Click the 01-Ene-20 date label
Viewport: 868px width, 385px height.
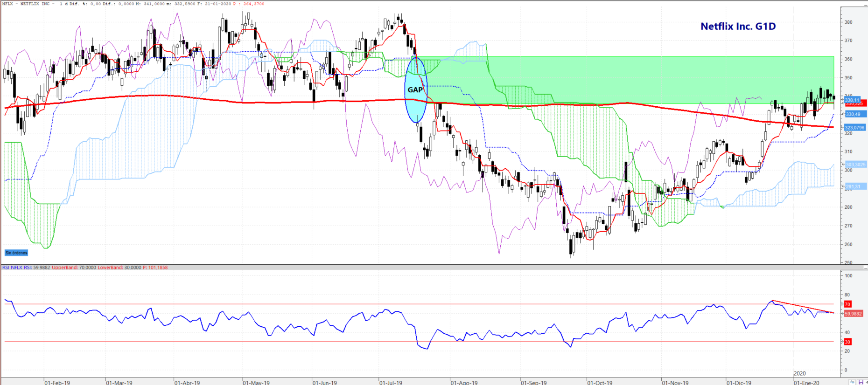(x=806, y=383)
